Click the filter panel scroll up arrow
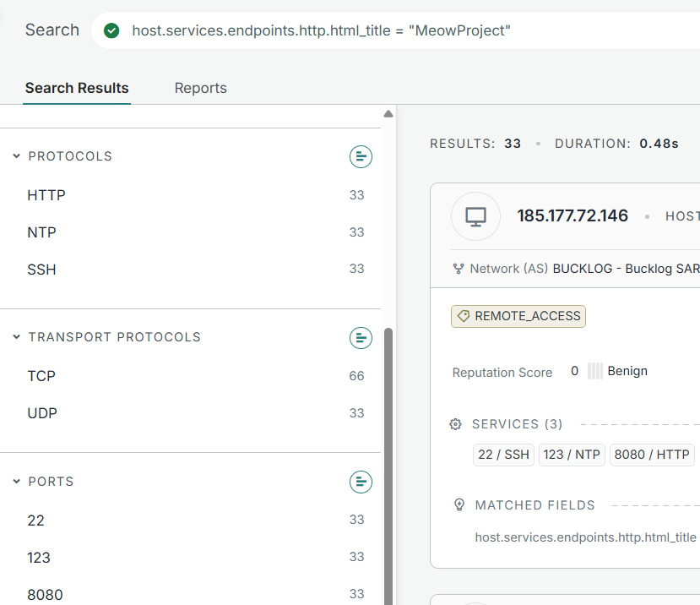Viewport: 700px width, 605px height. 388,114
